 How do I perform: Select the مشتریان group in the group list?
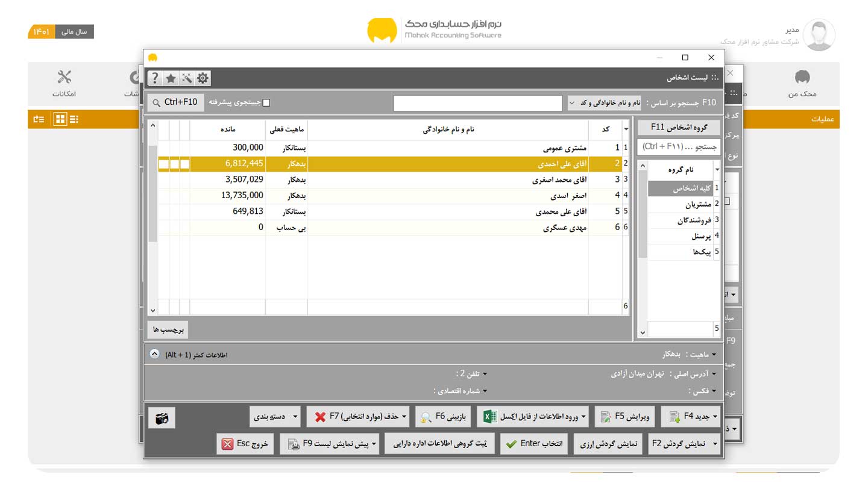point(687,204)
